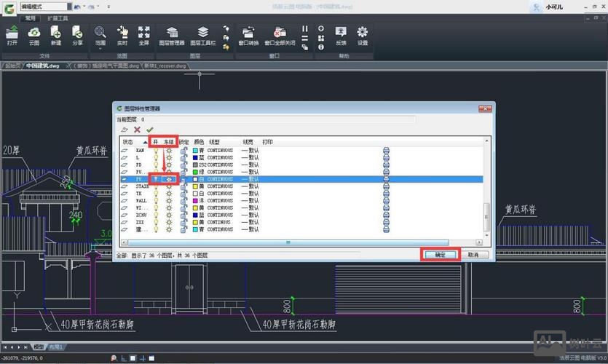
Task: Toggle freeze sun icon for layer L
Action: 169,158
